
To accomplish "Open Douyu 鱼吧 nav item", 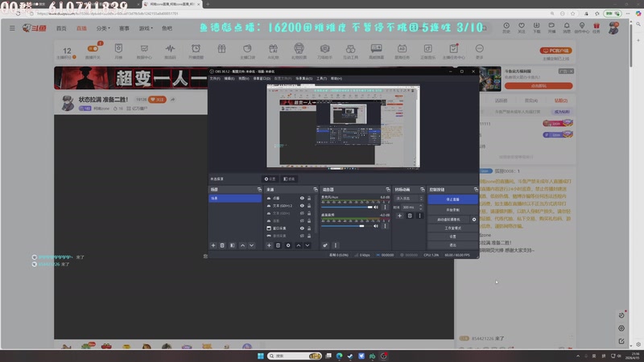I will point(167,28).
